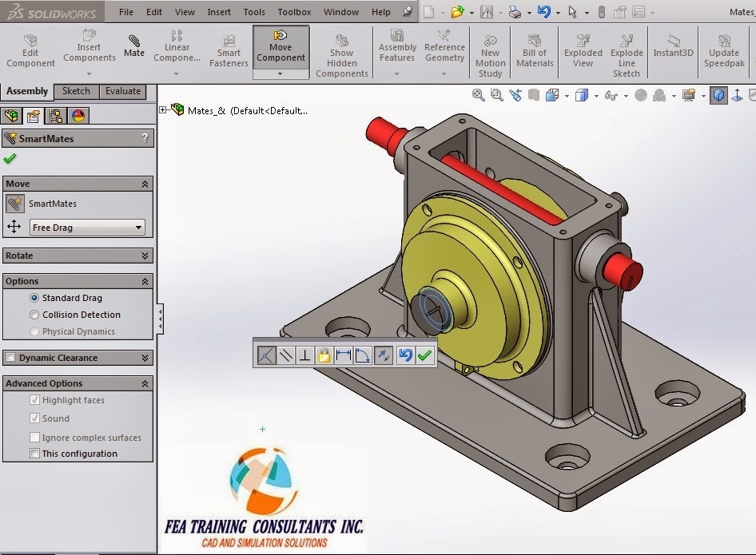Collapse the side panel with splitter handle
756x555 pixels.
[160, 319]
